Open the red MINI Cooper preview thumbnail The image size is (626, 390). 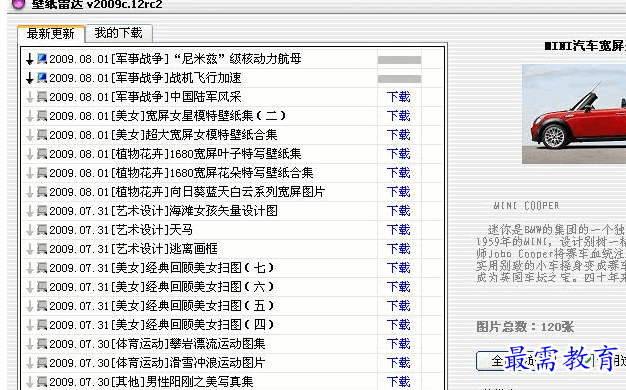[x=574, y=114]
